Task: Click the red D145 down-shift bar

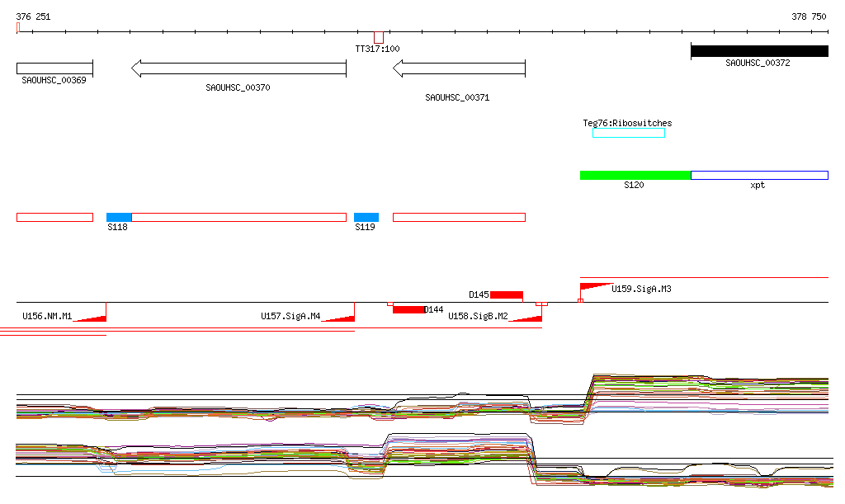Action: (x=507, y=294)
